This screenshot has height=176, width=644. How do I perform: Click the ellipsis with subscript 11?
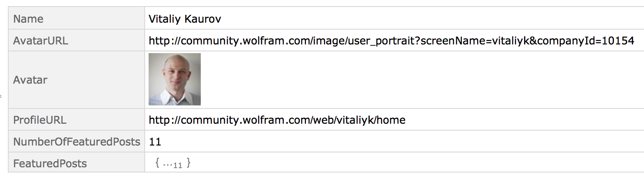[x=173, y=165]
